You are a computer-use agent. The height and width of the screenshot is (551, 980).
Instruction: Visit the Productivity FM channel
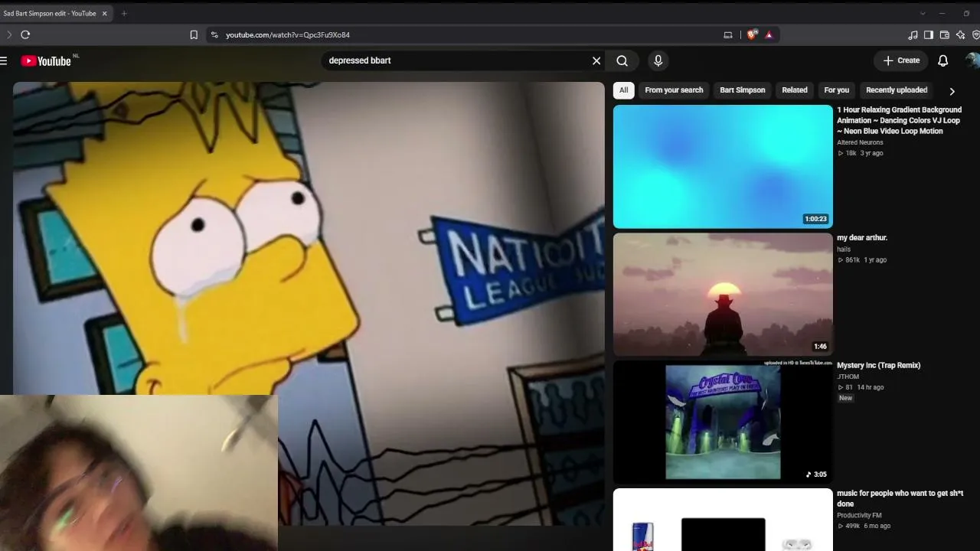(x=859, y=515)
